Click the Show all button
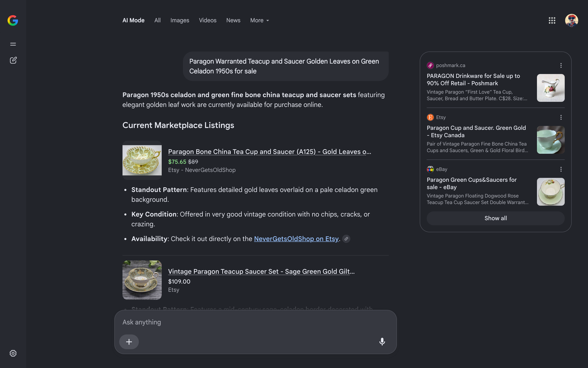 pos(496,218)
